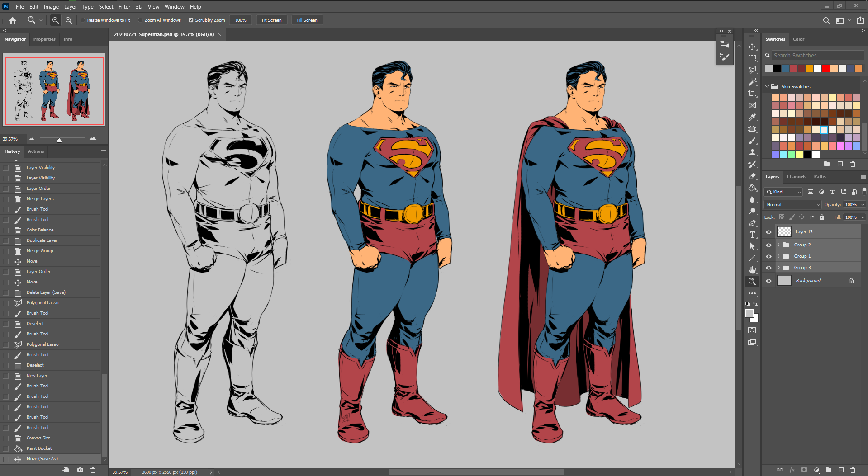Select the Rectangular Marquee tool

pyautogui.click(x=752, y=58)
